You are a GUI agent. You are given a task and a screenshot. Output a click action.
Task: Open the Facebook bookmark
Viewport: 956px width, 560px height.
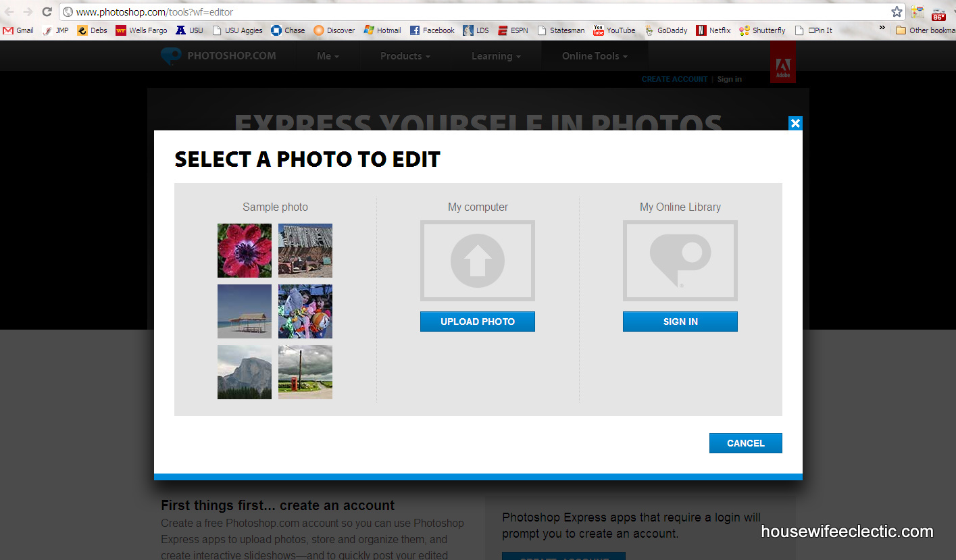(x=432, y=30)
